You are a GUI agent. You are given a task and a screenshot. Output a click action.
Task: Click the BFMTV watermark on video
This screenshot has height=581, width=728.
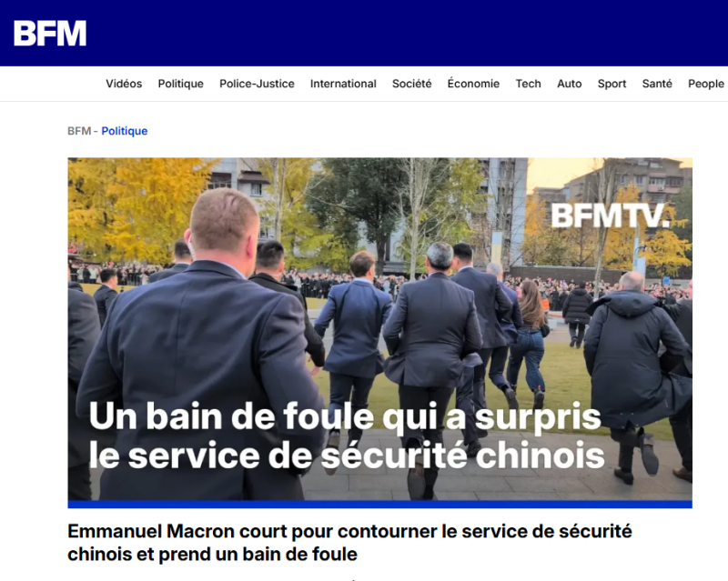[x=611, y=215]
